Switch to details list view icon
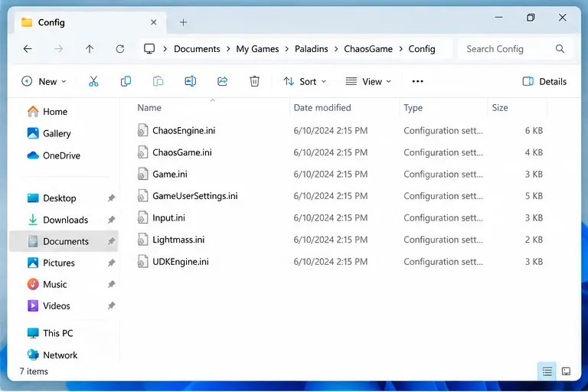The height and width of the screenshot is (392, 588). (547, 371)
